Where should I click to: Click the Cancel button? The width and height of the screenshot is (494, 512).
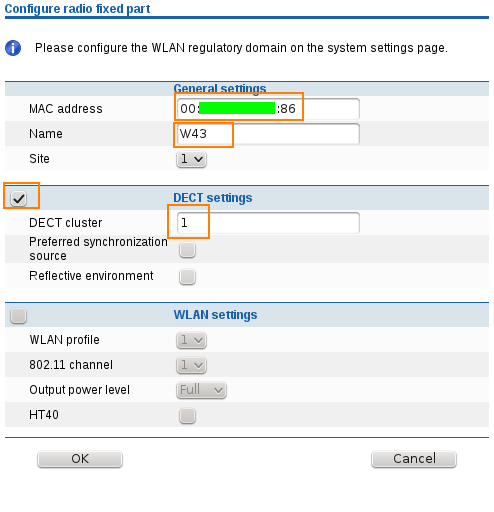click(x=414, y=459)
